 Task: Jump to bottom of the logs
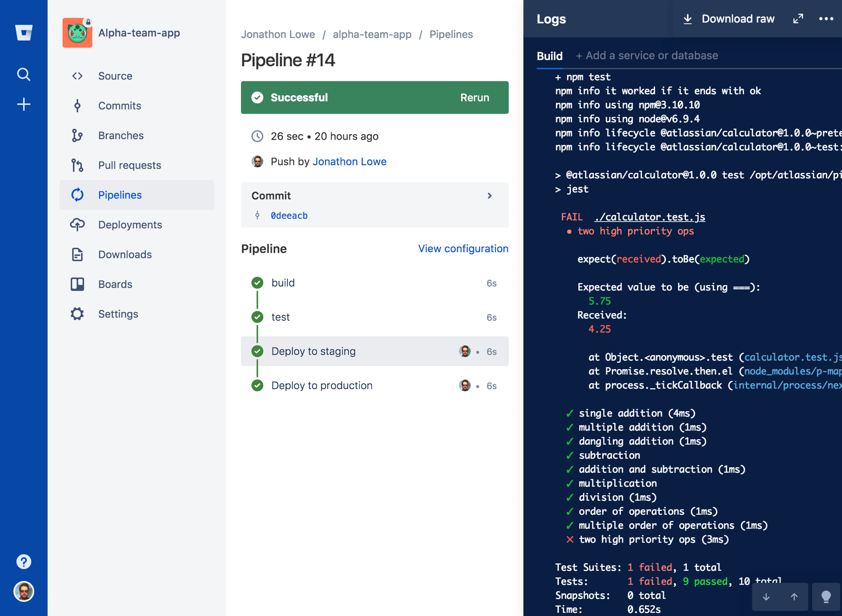(x=766, y=597)
